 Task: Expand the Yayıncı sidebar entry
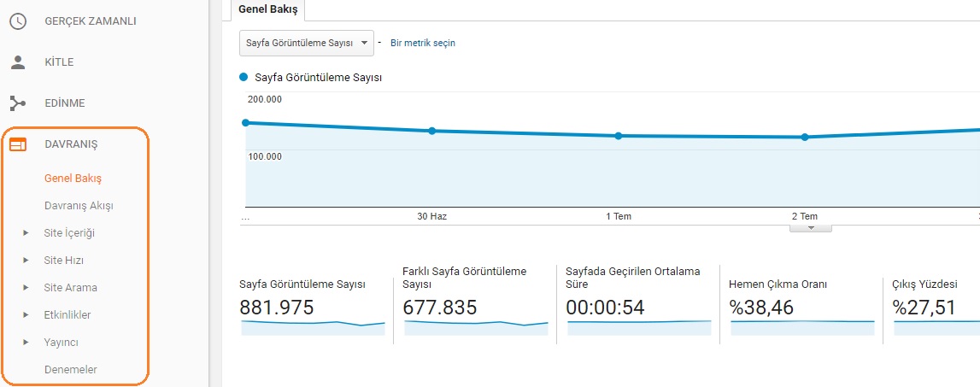pos(26,343)
